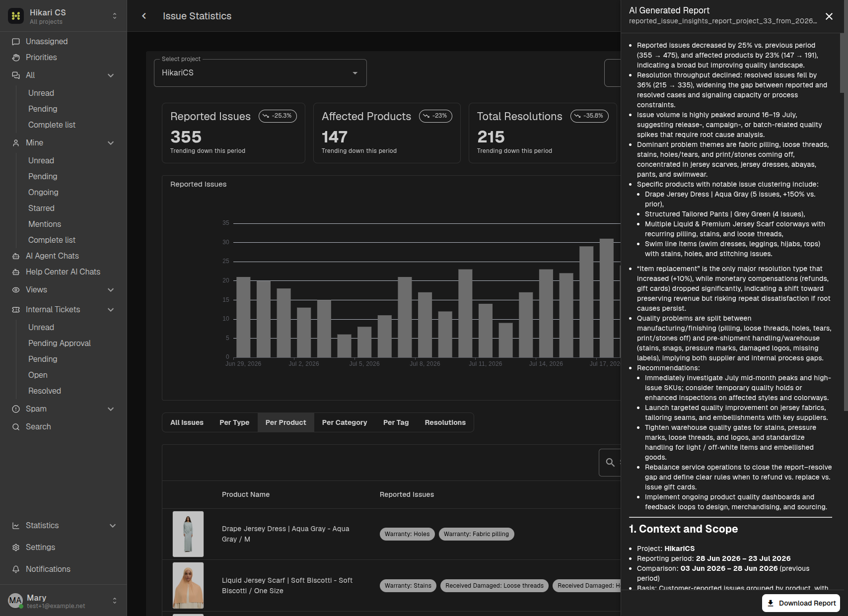Open Resolved under Internal Tickets
This screenshot has width=848, height=616.
(x=45, y=391)
